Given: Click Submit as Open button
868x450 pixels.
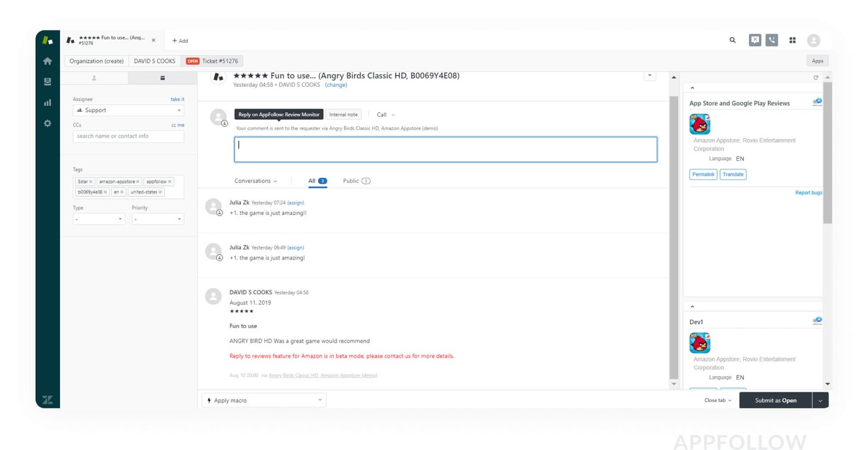Looking at the screenshot, I should coord(776,400).
